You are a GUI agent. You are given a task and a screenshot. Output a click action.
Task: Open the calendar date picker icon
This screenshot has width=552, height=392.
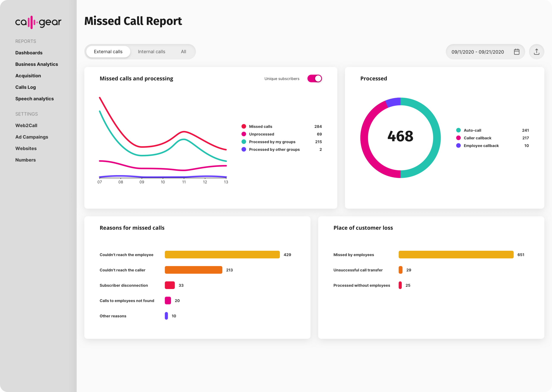pos(517,52)
